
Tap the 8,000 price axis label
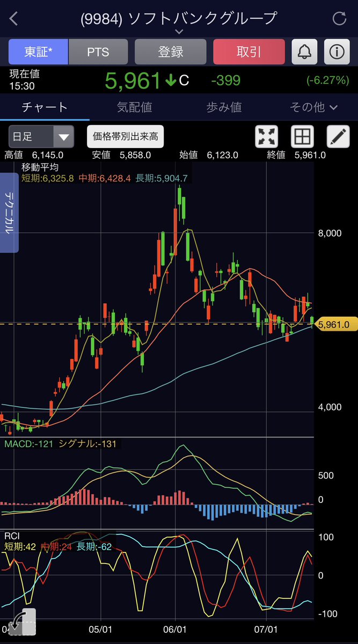pyautogui.click(x=330, y=233)
